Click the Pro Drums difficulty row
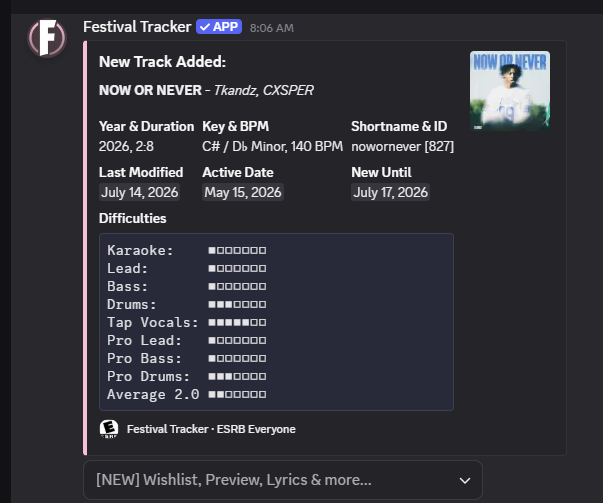This screenshot has height=503, width=603. pyautogui.click(x=187, y=376)
